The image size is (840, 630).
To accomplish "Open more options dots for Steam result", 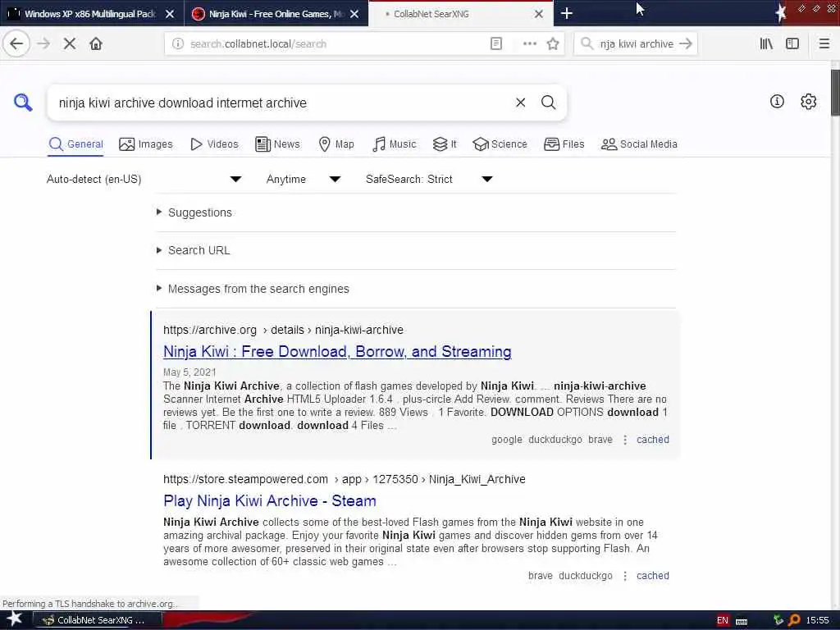I will (624, 576).
